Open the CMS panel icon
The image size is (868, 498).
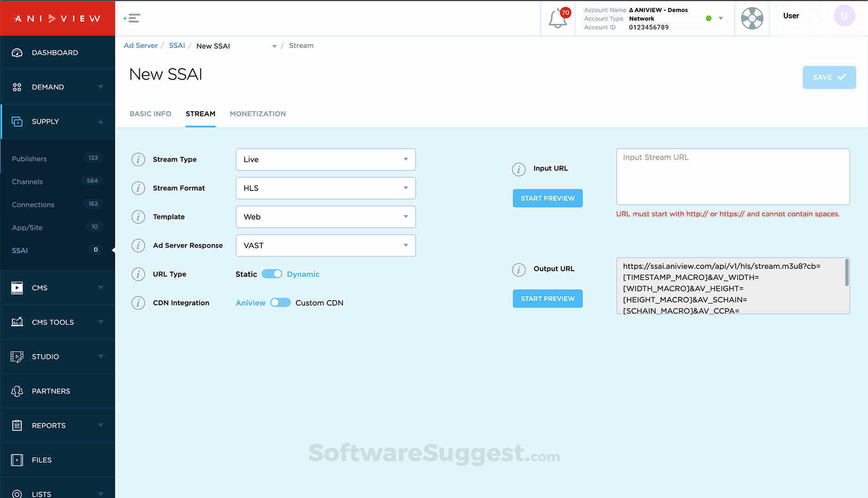coord(17,287)
